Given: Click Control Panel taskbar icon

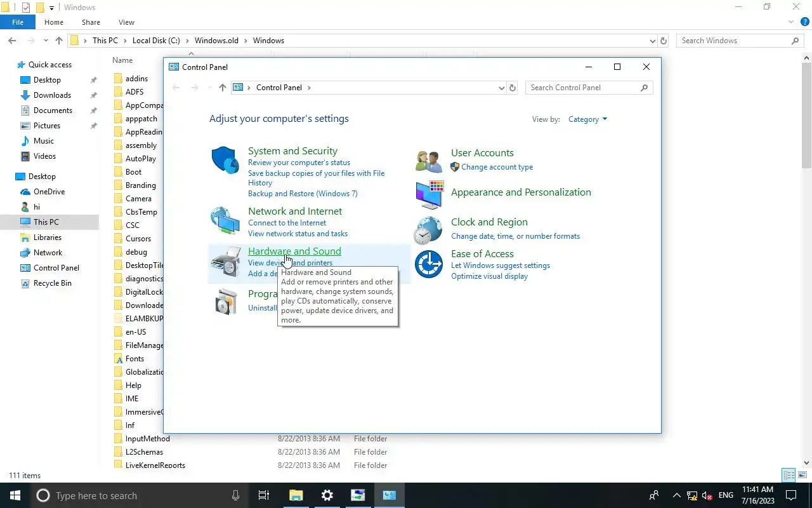Looking at the screenshot, I should tap(390, 495).
